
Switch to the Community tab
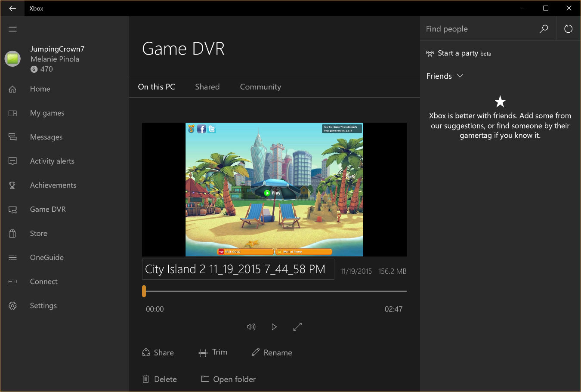click(x=260, y=87)
